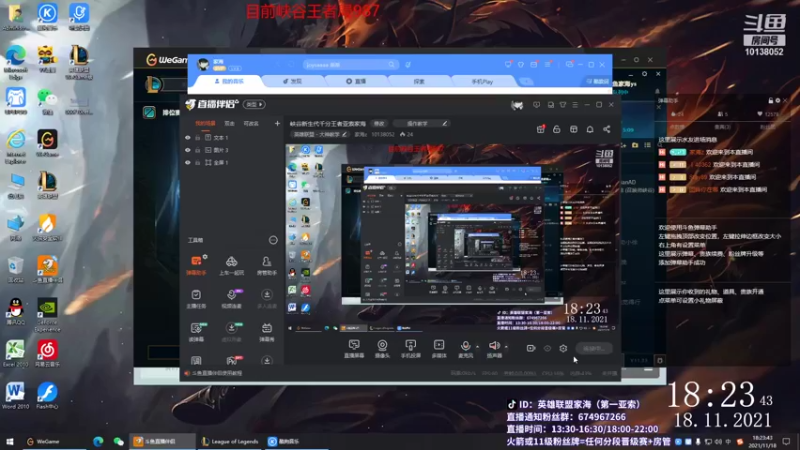Open the NetEase Cloud Music red desktop icon

[x=47, y=354]
